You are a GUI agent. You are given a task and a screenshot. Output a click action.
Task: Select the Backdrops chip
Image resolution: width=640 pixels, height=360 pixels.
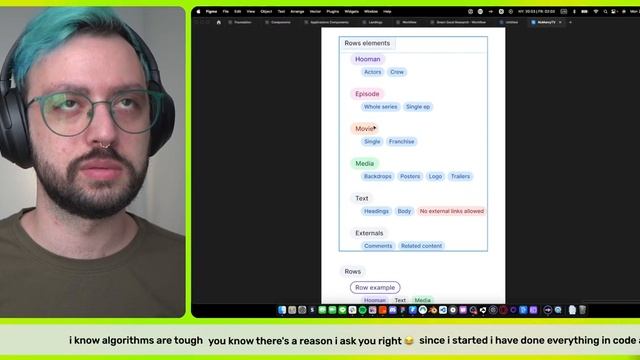click(x=378, y=176)
